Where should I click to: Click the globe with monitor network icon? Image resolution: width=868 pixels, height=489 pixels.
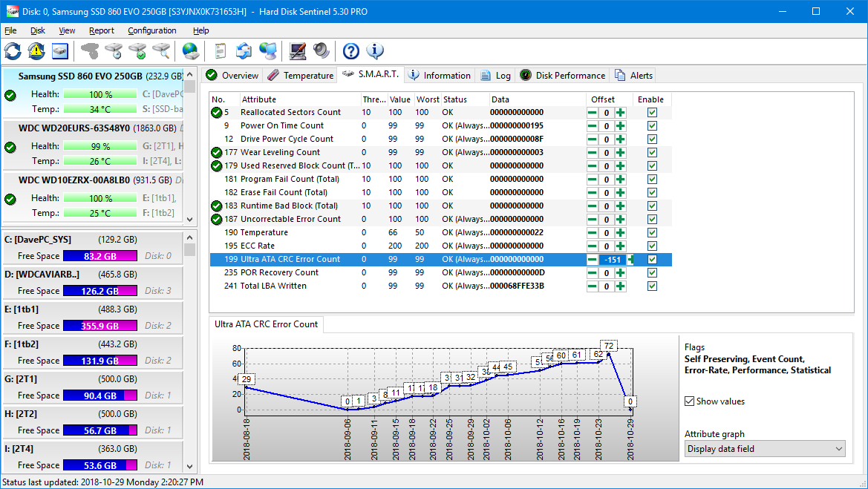(x=268, y=51)
